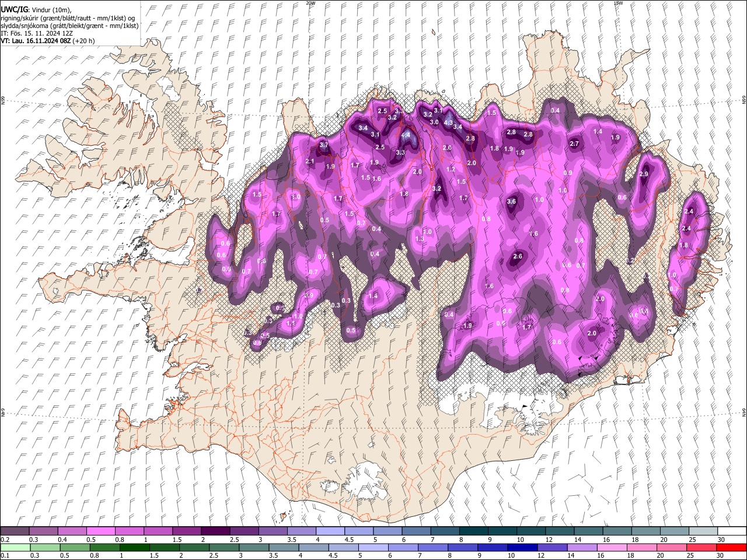Click the top-row pink swatch between 0.5 and 0.8

[100, 531]
